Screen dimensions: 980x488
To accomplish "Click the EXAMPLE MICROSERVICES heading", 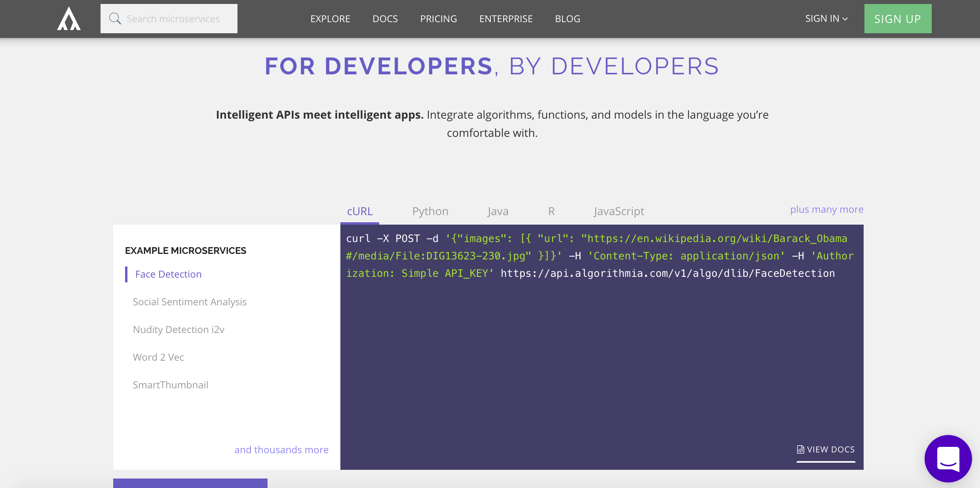I will [186, 250].
